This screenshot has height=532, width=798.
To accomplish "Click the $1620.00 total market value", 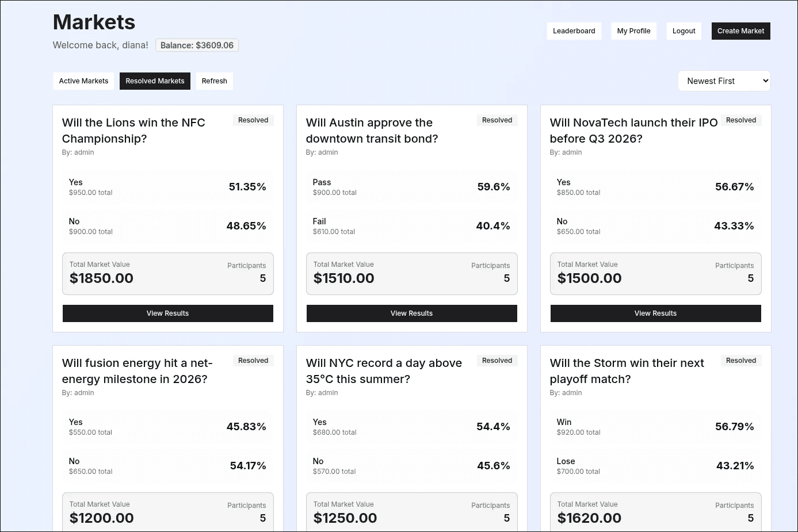I will tap(589, 518).
